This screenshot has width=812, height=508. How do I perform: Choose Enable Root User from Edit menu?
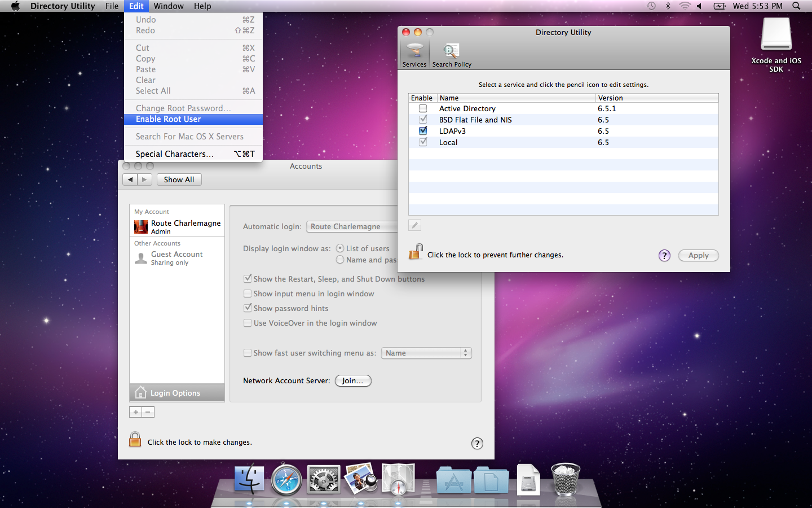point(193,119)
